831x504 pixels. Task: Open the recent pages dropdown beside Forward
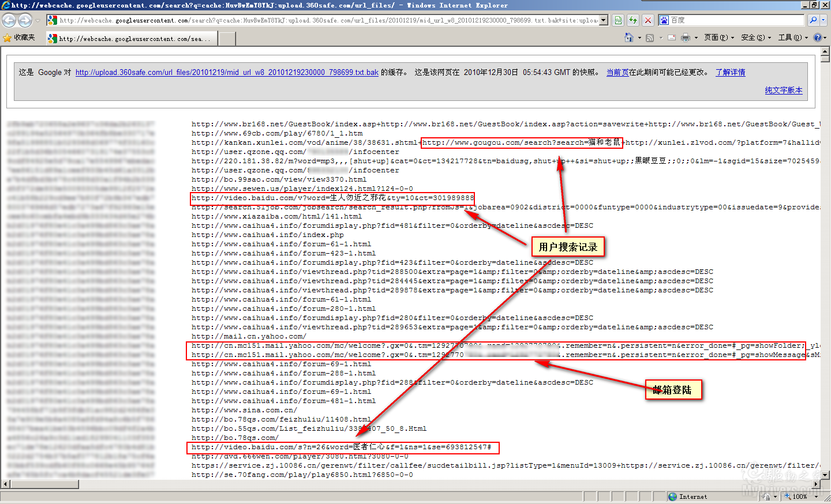coord(38,20)
